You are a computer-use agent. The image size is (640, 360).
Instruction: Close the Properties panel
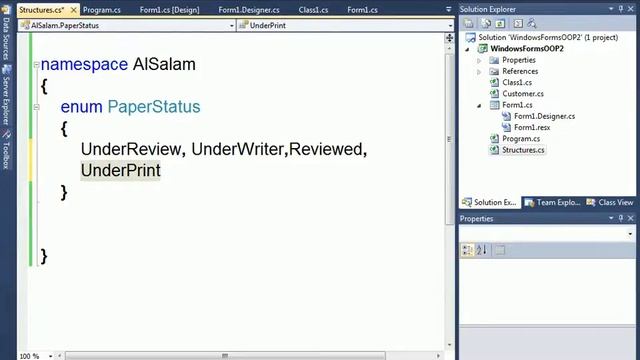[x=631, y=218]
